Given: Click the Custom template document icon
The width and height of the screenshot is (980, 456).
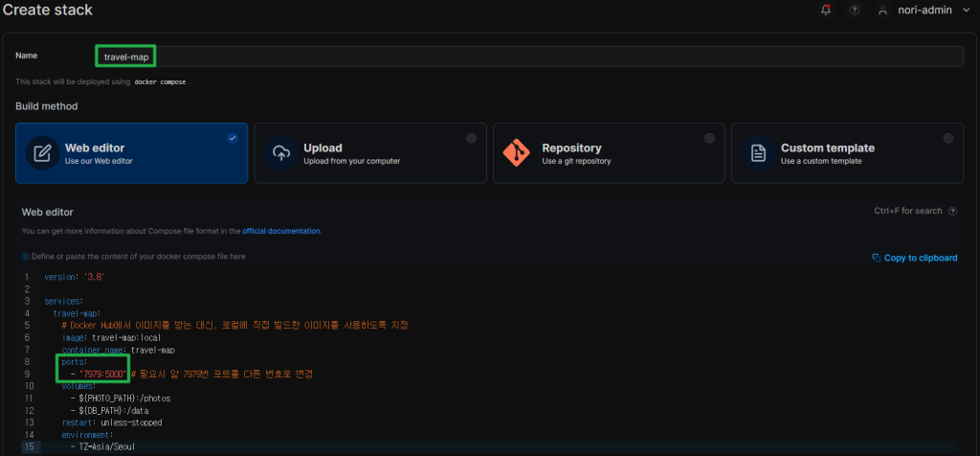Looking at the screenshot, I should (758, 153).
